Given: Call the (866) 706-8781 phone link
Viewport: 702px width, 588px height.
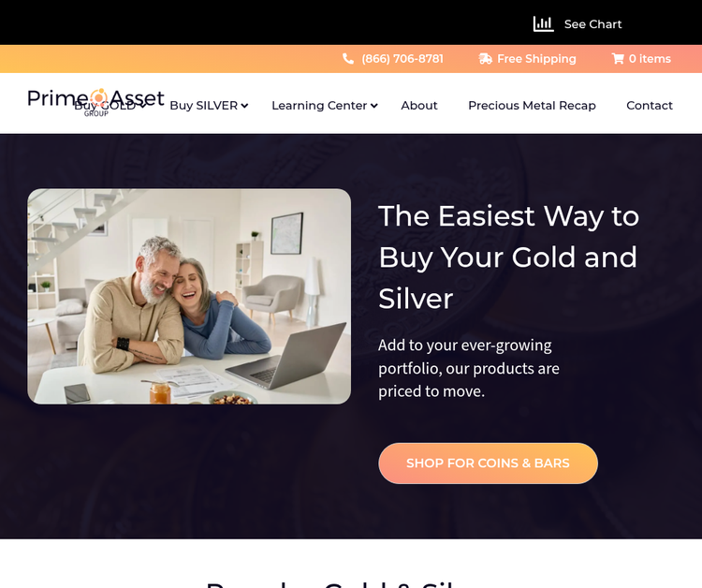Looking at the screenshot, I should point(402,59).
